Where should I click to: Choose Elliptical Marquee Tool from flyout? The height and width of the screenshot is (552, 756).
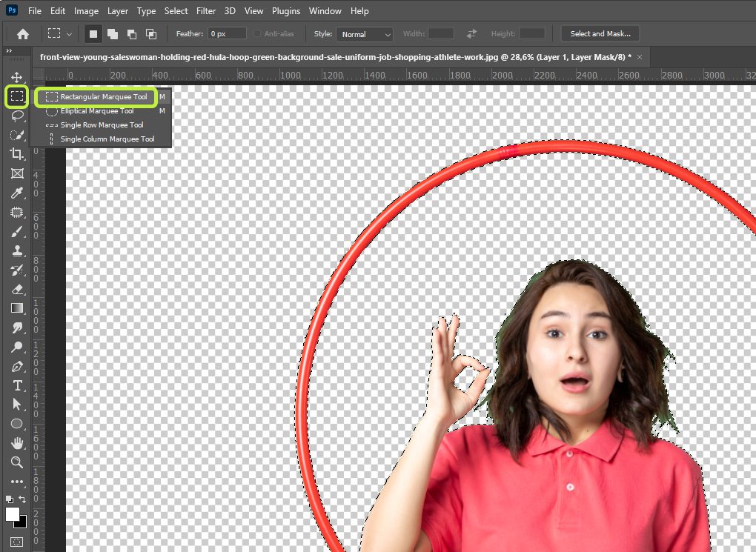(x=101, y=111)
